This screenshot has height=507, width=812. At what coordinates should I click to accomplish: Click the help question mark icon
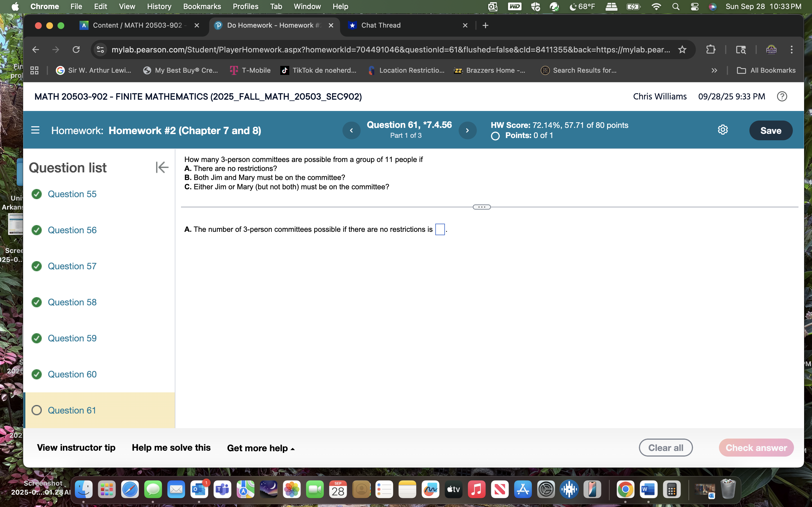[782, 96]
